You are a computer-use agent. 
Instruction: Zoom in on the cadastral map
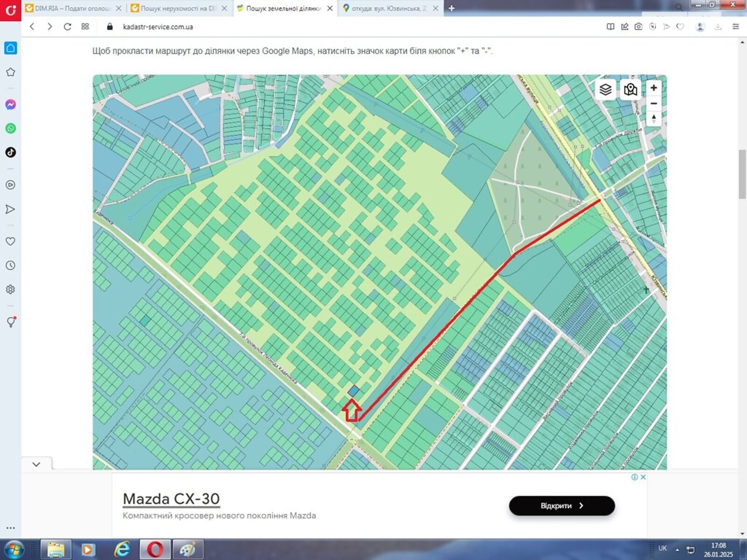point(654,88)
